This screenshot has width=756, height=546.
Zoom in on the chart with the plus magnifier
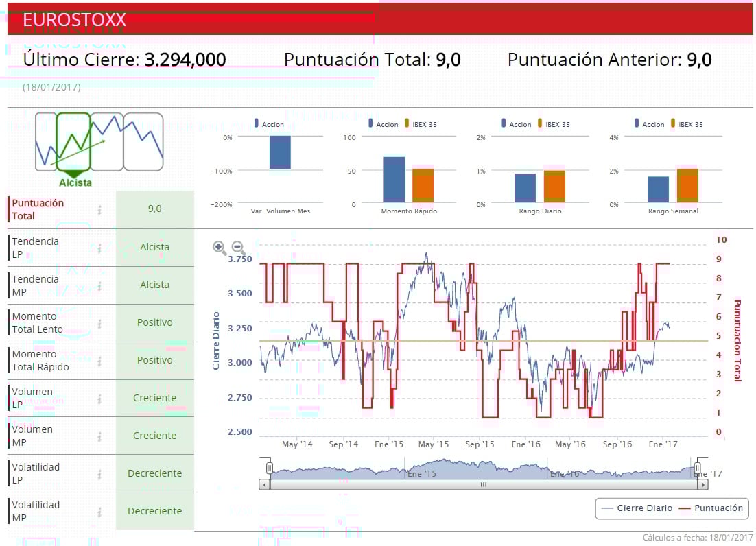pyautogui.click(x=220, y=248)
